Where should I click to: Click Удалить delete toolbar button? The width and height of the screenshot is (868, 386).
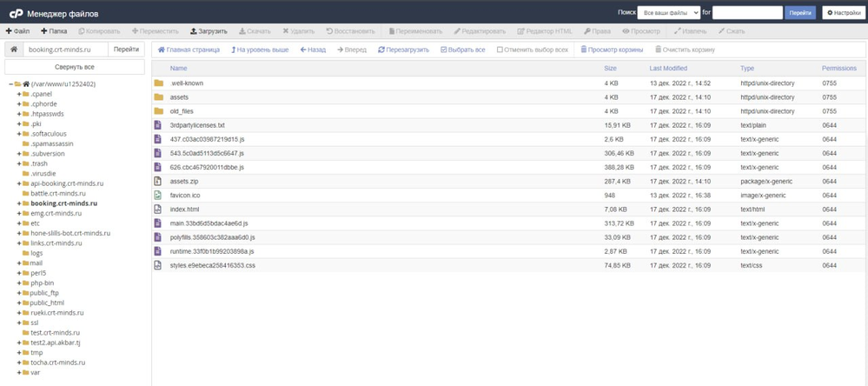(298, 31)
